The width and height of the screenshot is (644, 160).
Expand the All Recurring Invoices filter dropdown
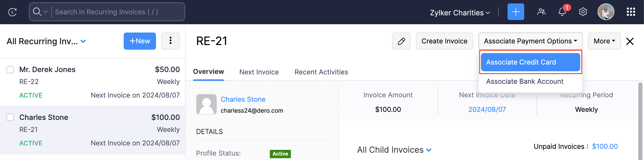83,41
